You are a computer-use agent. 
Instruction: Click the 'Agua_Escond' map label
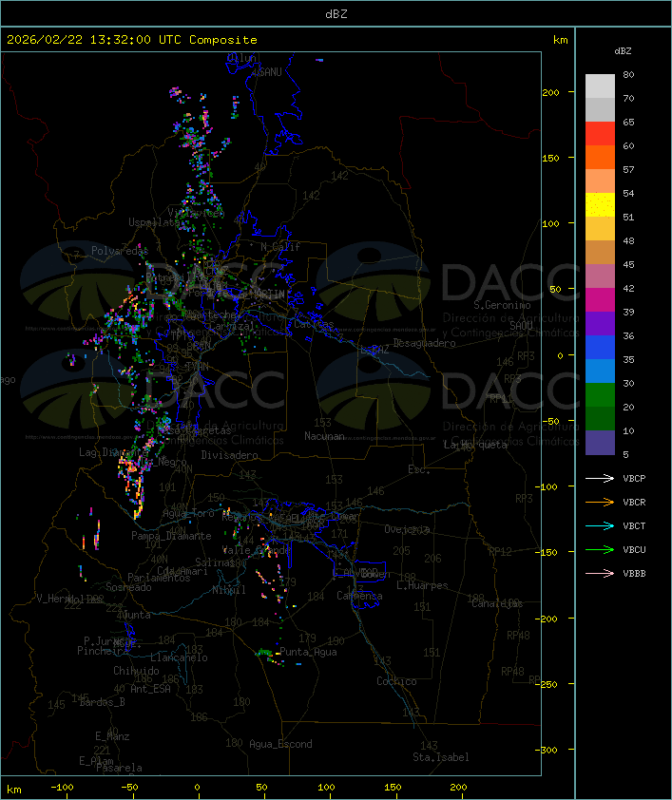[x=280, y=744]
